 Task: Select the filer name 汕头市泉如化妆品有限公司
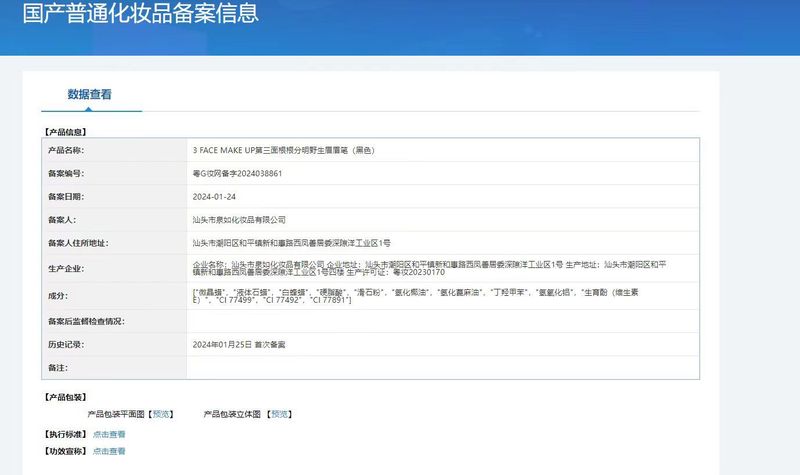(239, 220)
